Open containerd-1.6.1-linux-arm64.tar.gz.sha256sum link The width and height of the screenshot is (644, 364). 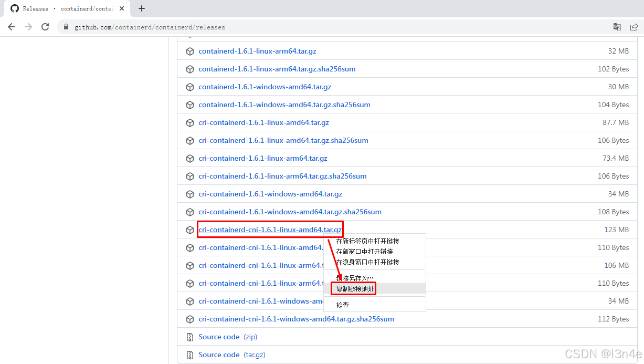click(x=277, y=69)
